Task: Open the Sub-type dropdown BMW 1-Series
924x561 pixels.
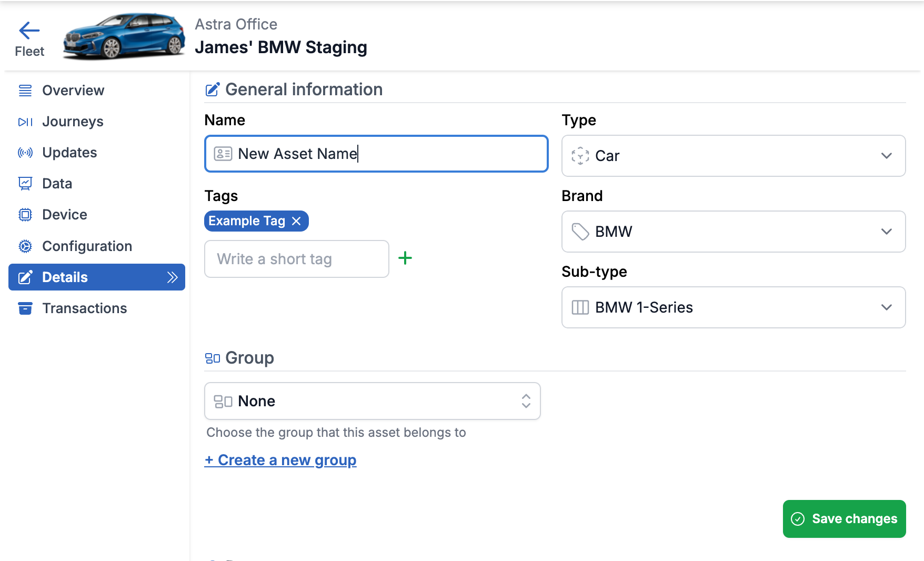Action: click(x=733, y=307)
